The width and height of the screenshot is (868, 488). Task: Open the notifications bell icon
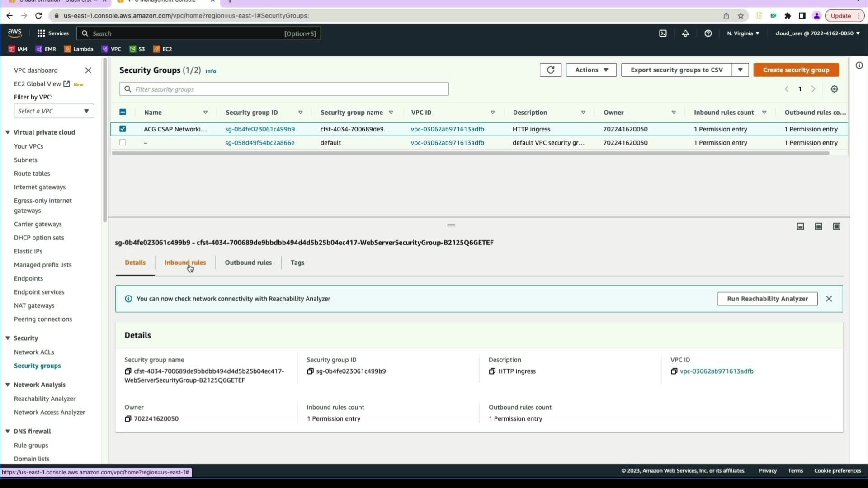point(685,33)
